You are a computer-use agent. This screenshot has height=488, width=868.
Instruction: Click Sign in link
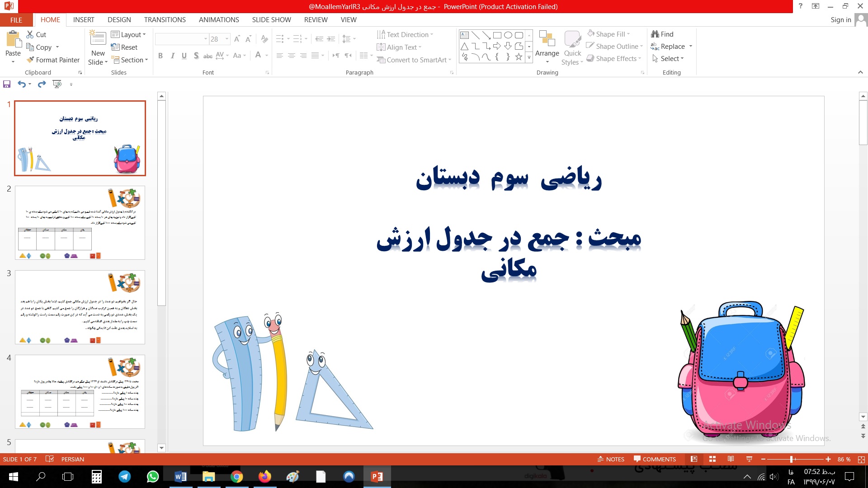tap(840, 20)
